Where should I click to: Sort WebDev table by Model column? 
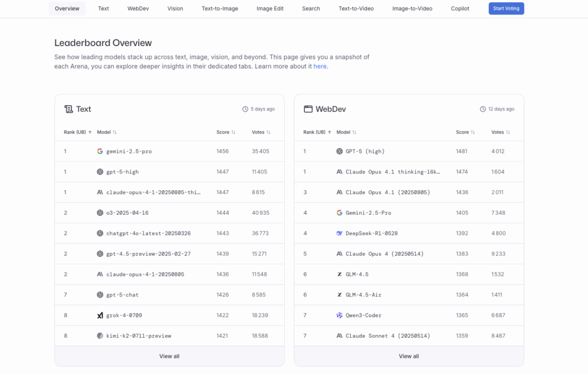pyautogui.click(x=346, y=132)
